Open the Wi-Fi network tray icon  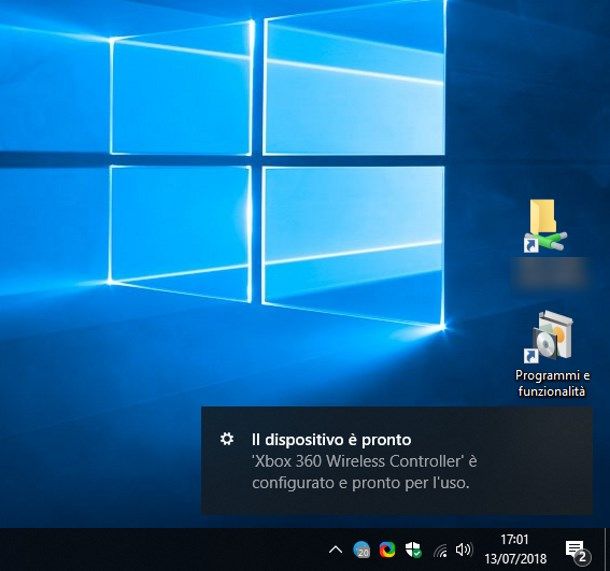pos(440,550)
